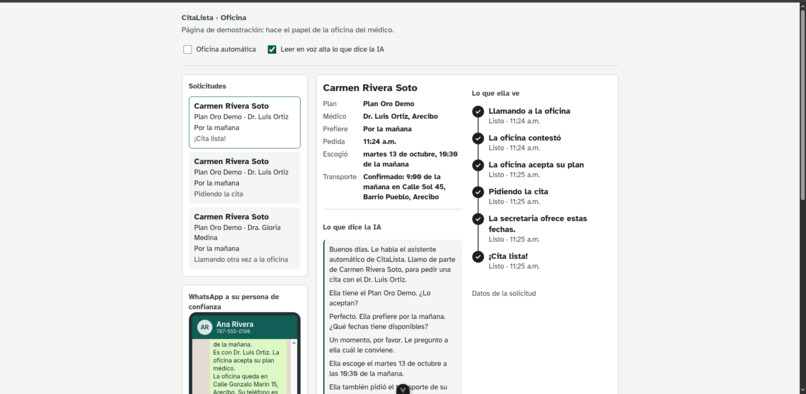Click the Escogió value martes 13 de octubre
This screenshot has height=394, width=806.
[410, 159]
